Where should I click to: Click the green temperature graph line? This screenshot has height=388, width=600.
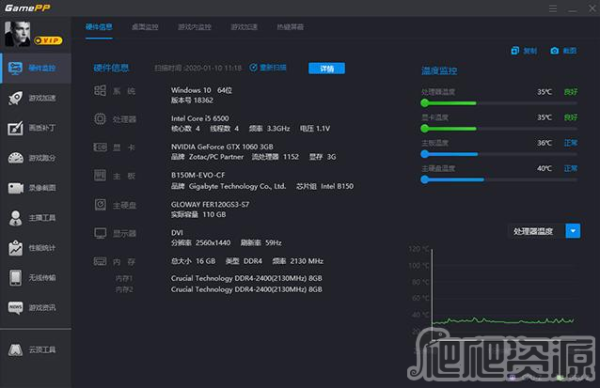point(503,321)
